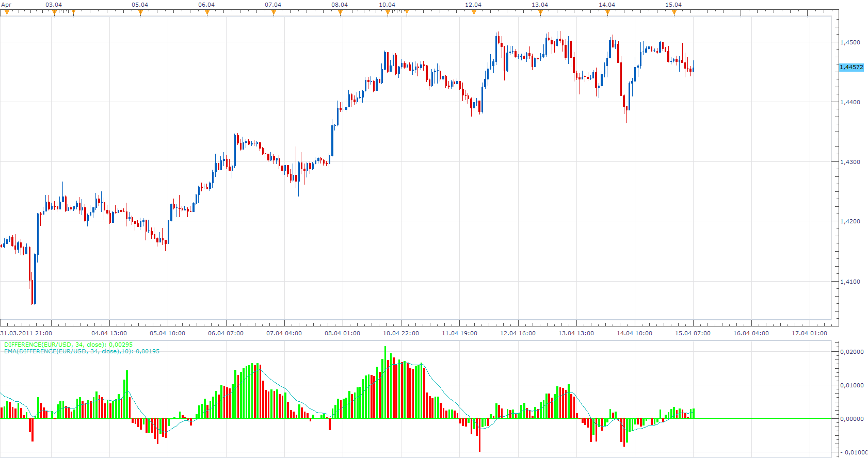Click the 0,01000 indicator axis value
This screenshot has width=868, height=458.
pyautogui.click(x=852, y=385)
